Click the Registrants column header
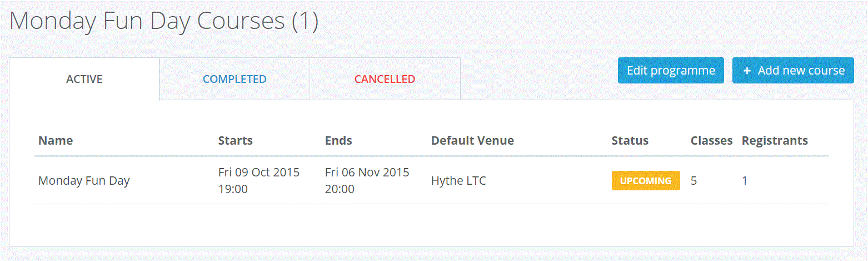 pyautogui.click(x=775, y=141)
